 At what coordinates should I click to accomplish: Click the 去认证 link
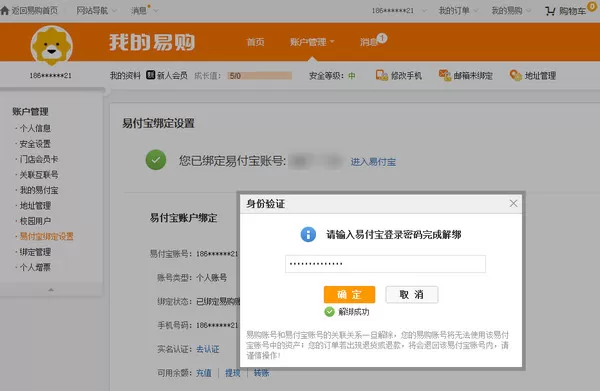coord(208,349)
